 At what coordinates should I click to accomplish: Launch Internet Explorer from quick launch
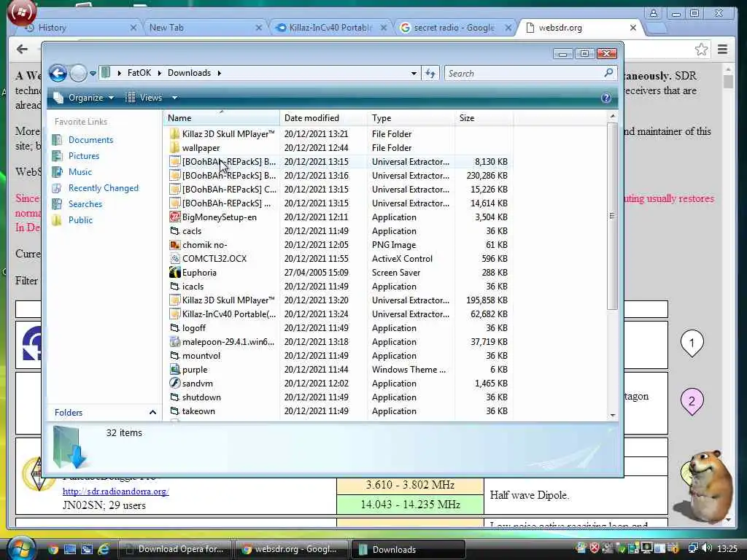click(x=103, y=549)
